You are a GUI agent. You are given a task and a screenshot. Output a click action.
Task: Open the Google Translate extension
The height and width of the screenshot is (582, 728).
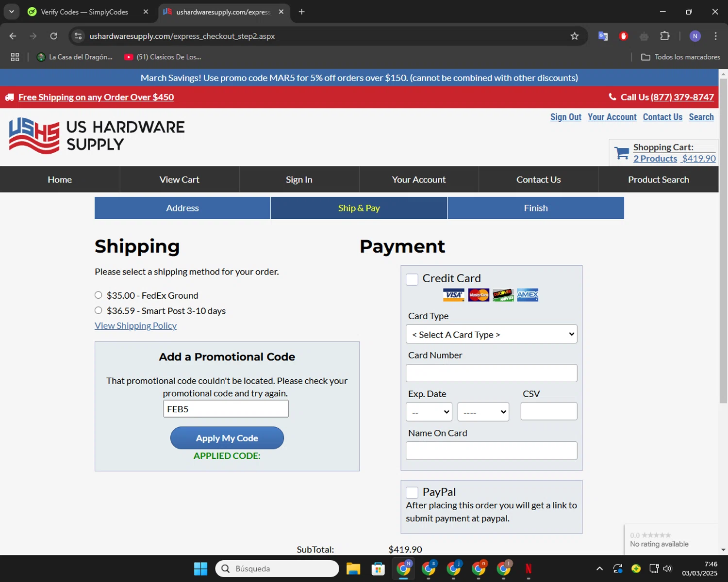(603, 36)
